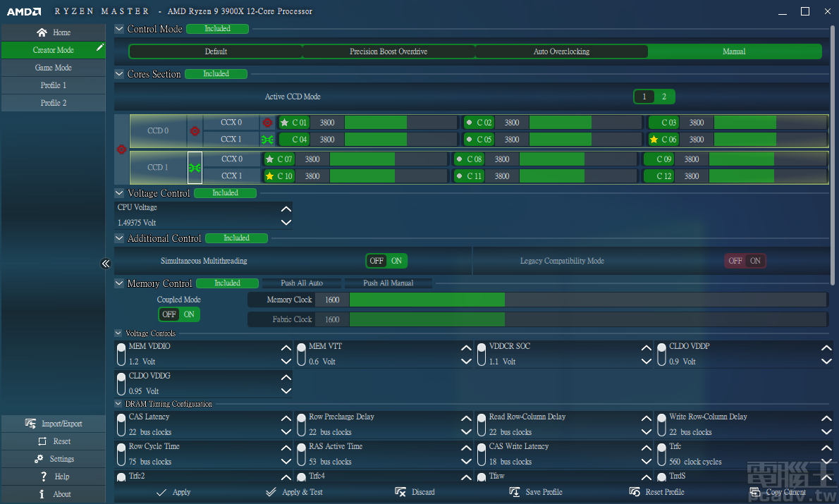Collapse the Memory Control section
The height and width of the screenshot is (504, 839).
click(x=119, y=283)
